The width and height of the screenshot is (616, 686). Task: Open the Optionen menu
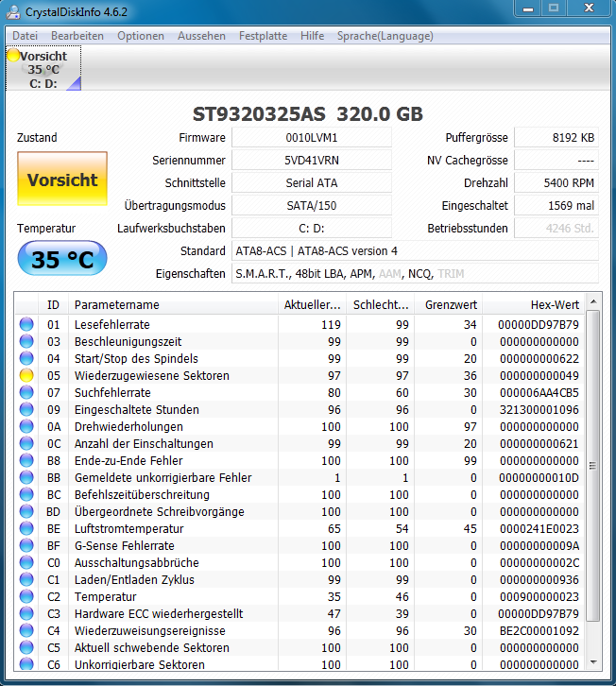(141, 36)
